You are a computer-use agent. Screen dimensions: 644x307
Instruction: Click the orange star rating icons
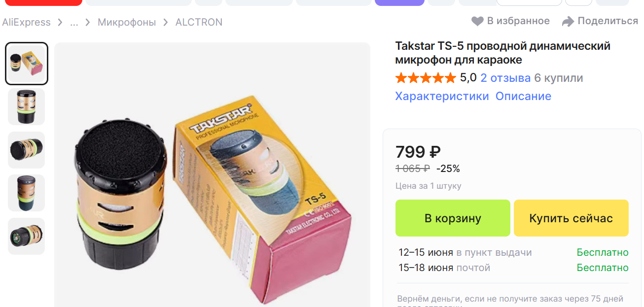pos(426,78)
